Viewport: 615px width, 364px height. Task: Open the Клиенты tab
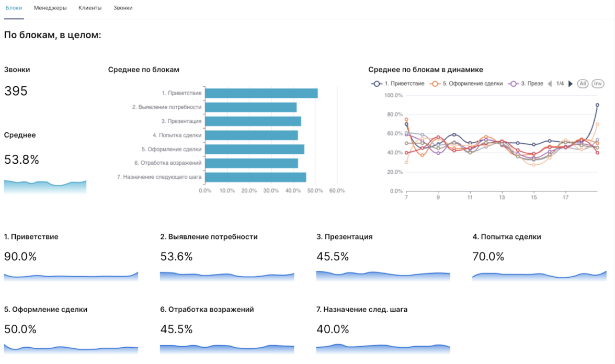[x=90, y=8]
